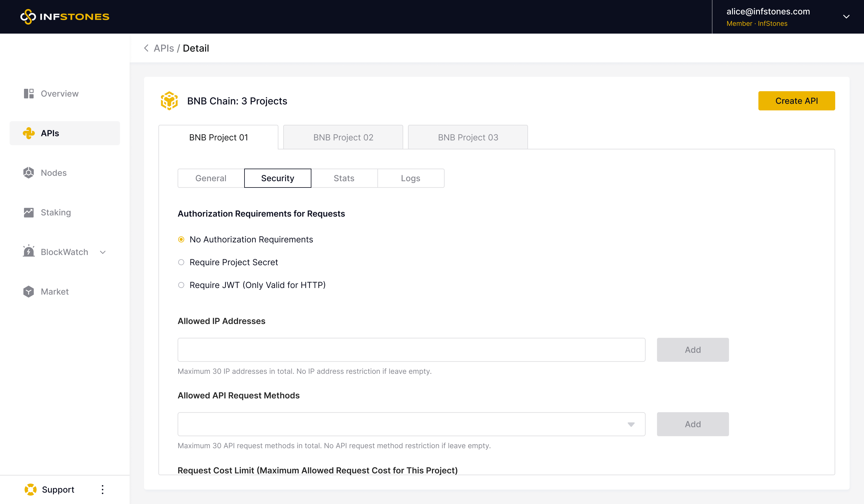
Task: Open the Market box icon
Action: (x=29, y=292)
